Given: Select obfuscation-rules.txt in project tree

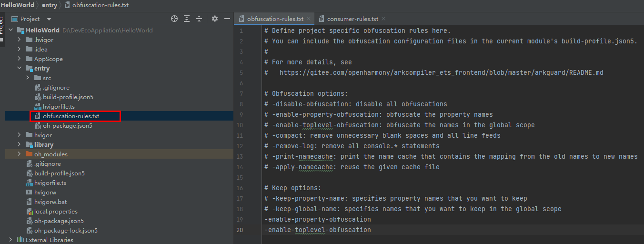Looking at the screenshot, I should click(x=70, y=116).
